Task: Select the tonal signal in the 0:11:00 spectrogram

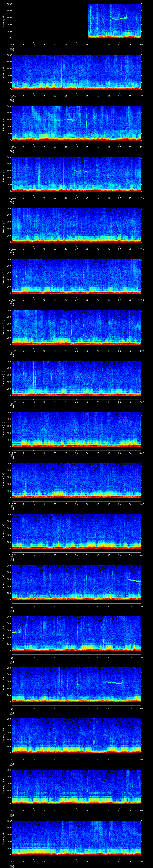Action: coord(66,119)
